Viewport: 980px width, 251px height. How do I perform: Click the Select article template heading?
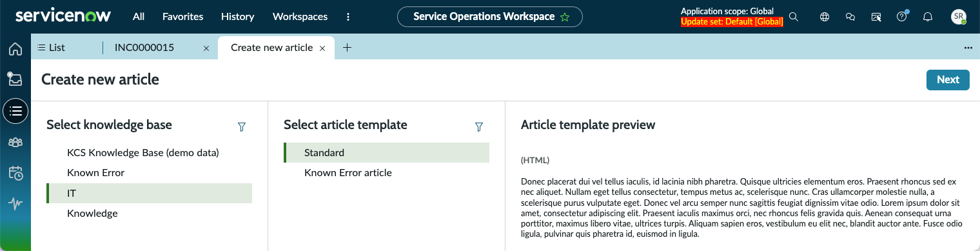(346, 125)
